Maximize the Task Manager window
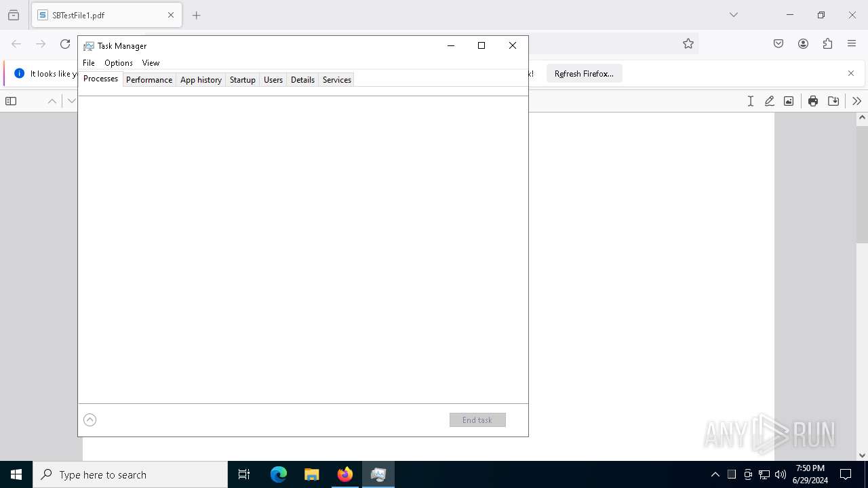The width and height of the screenshot is (868, 488). (x=481, y=45)
